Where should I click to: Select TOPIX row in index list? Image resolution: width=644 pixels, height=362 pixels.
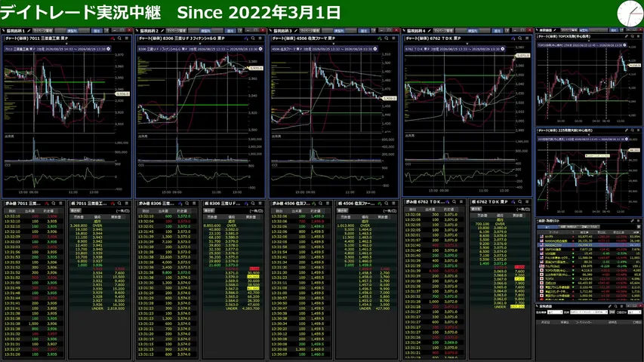[x=589, y=279]
